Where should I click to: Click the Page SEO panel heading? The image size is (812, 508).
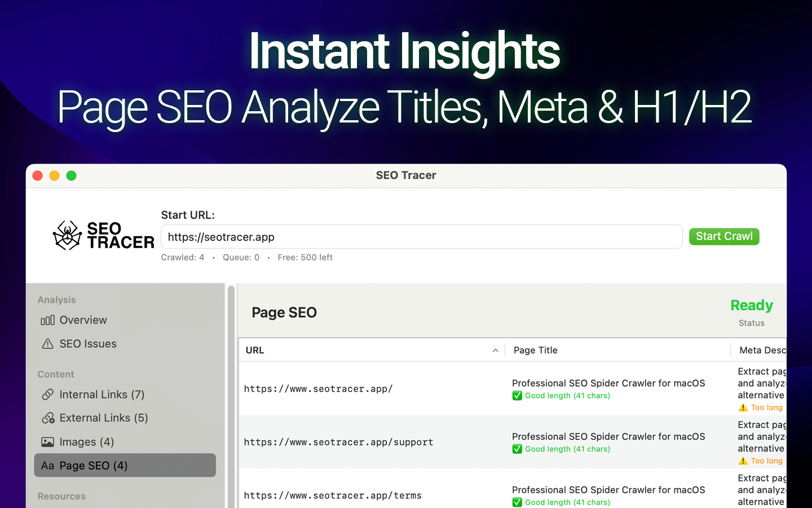pyautogui.click(x=284, y=313)
